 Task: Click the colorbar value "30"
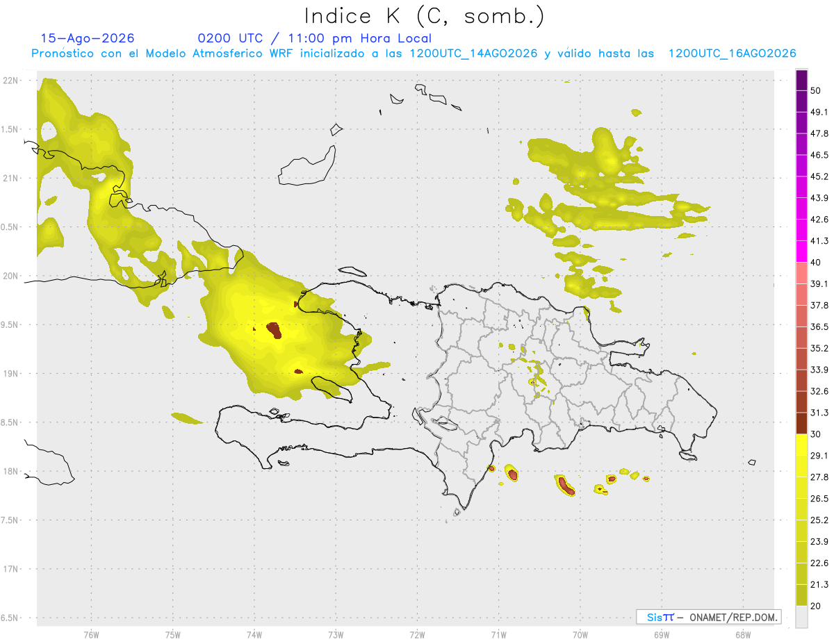point(816,434)
